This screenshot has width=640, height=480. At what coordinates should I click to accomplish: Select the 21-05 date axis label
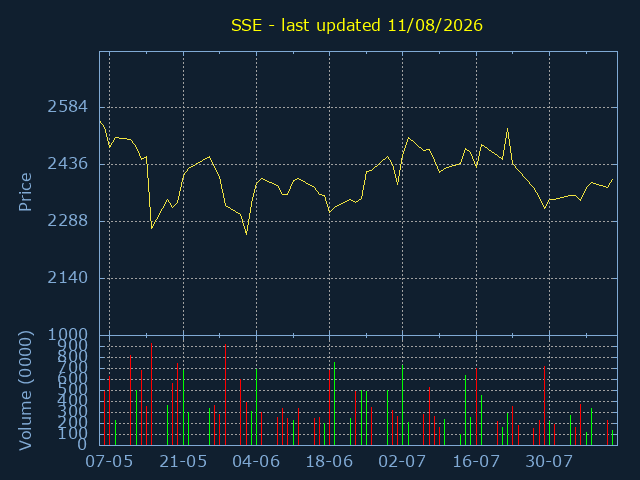(x=183, y=462)
